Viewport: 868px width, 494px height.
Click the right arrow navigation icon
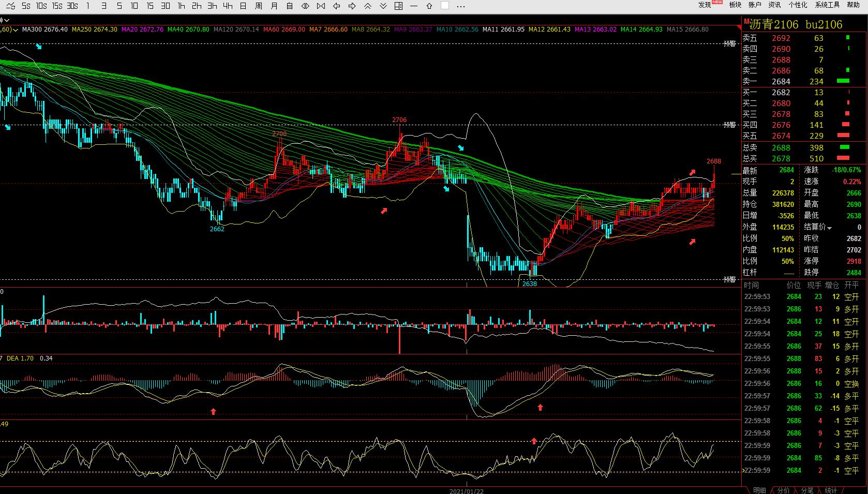pos(352,6)
